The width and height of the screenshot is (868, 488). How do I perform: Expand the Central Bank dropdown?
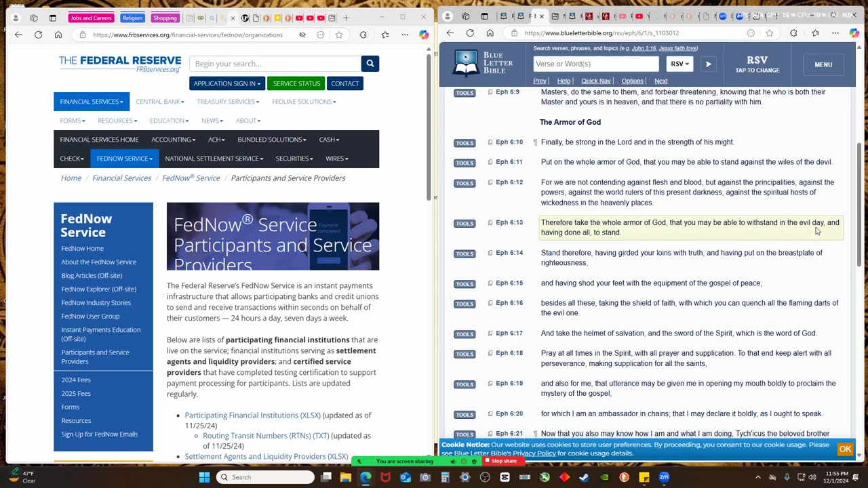(x=160, y=102)
